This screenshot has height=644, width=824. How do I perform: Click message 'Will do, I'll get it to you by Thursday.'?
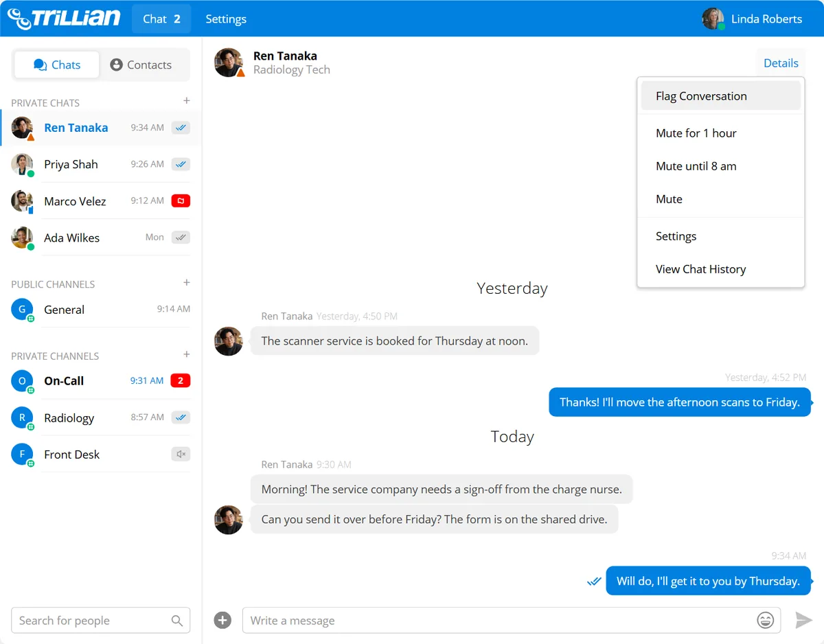tap(708, 581)
